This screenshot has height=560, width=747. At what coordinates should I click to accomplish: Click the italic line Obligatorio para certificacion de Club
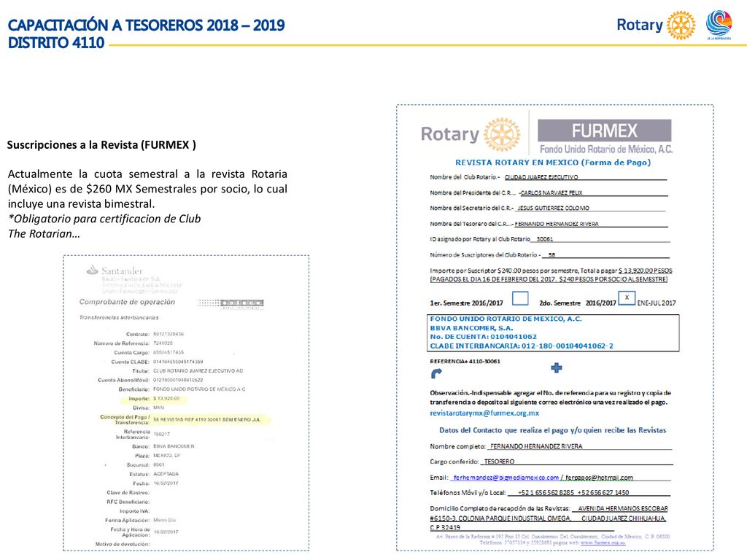pyautogui.click(x=104, y=219)
